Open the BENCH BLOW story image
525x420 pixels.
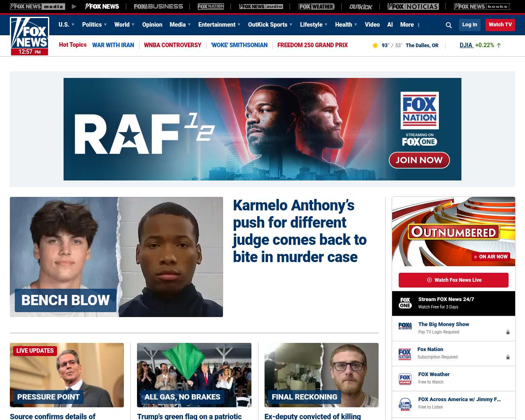(116, 257)
